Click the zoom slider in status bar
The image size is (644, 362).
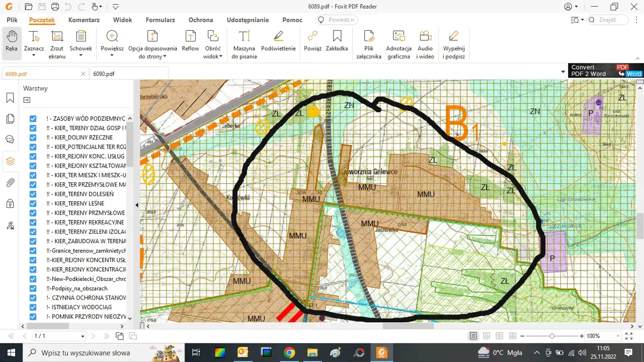point(551,336)
